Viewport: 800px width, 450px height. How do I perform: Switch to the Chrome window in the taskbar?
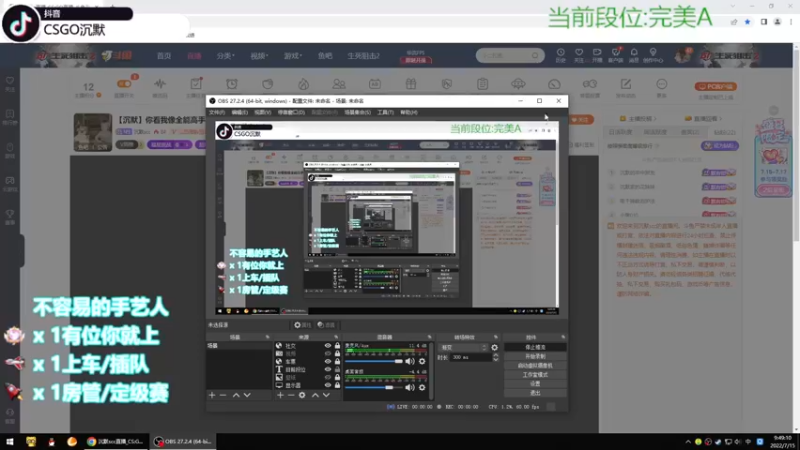[115, 441]
